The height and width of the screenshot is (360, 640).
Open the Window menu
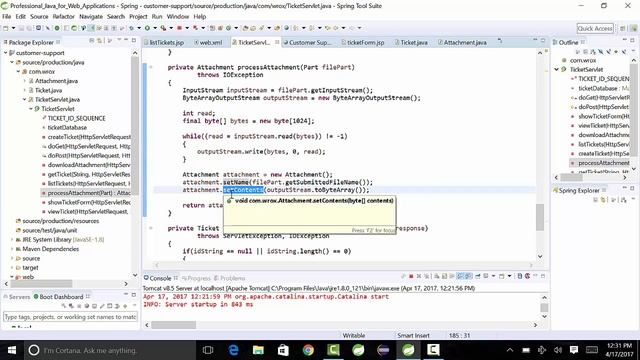pyautogui.click(x=178, y=16)
